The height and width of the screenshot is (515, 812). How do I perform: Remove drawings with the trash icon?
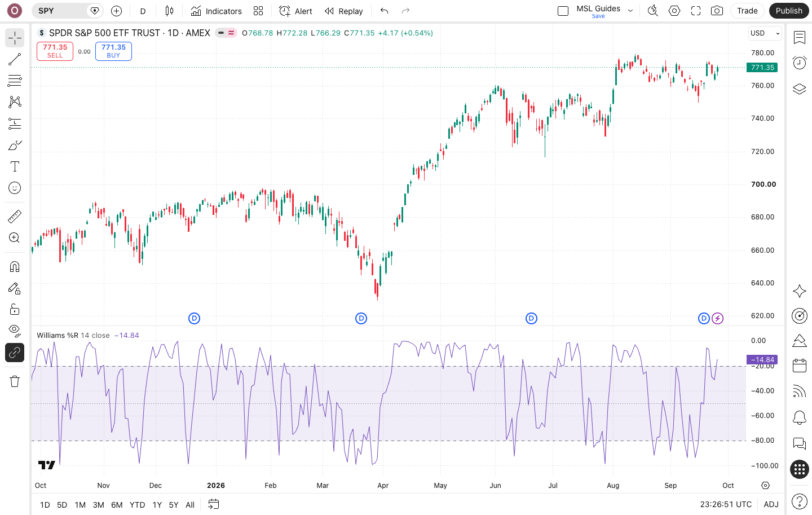15,381
